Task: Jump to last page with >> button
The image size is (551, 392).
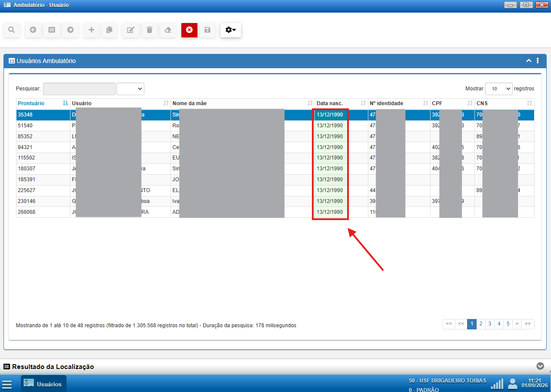Action: pos(528,324)
